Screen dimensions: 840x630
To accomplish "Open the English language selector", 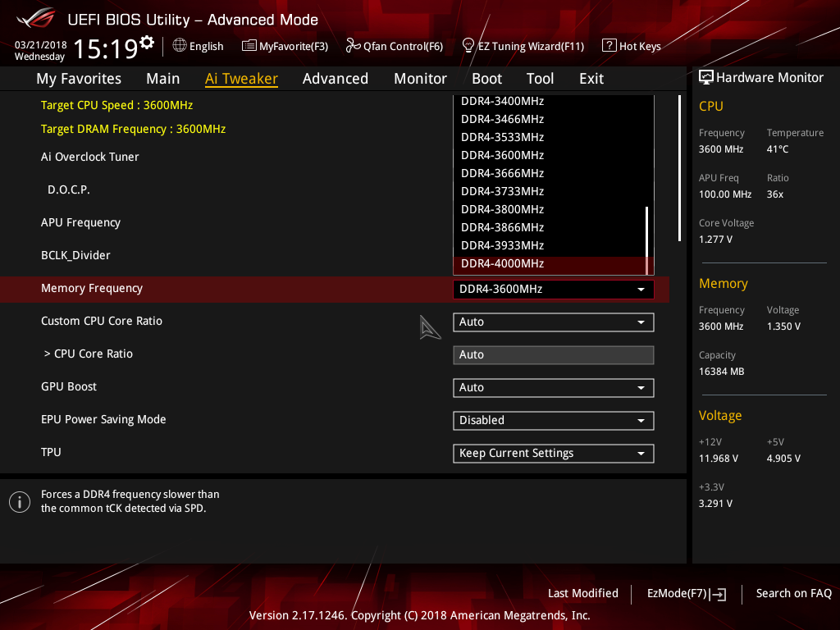I will [x=198, y=46].
